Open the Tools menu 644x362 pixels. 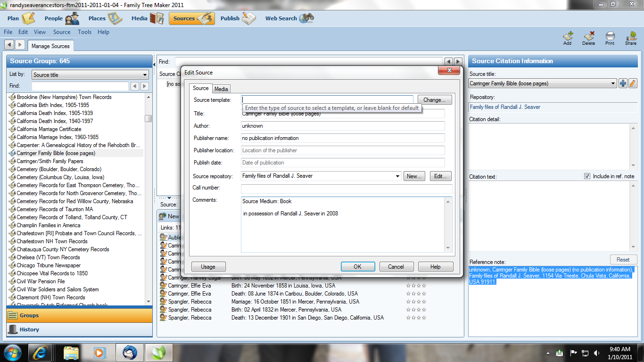point(85,32)
